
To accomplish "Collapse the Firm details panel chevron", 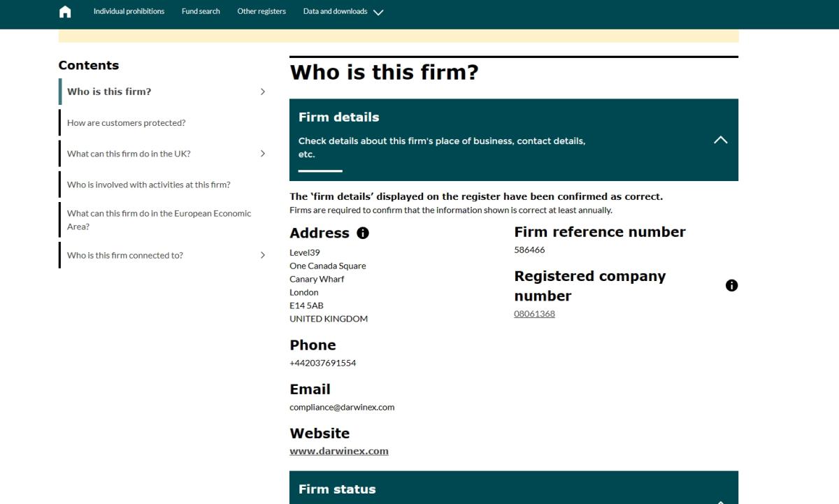I will [x=720, y=140].
